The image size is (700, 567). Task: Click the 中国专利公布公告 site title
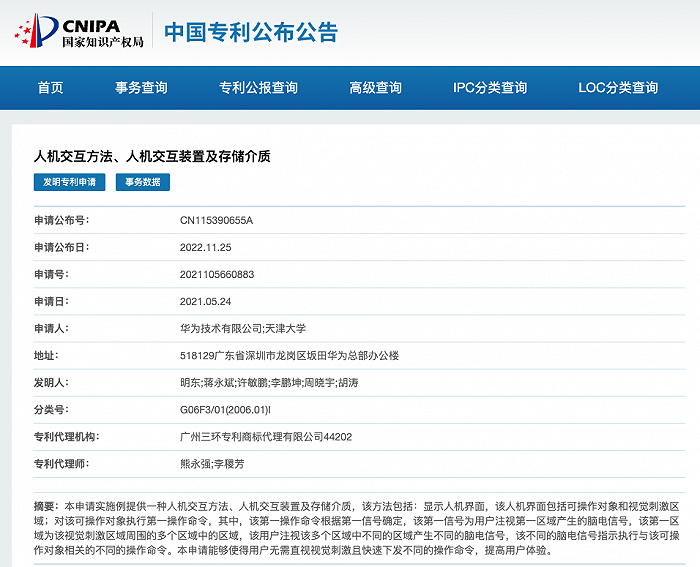251,32
